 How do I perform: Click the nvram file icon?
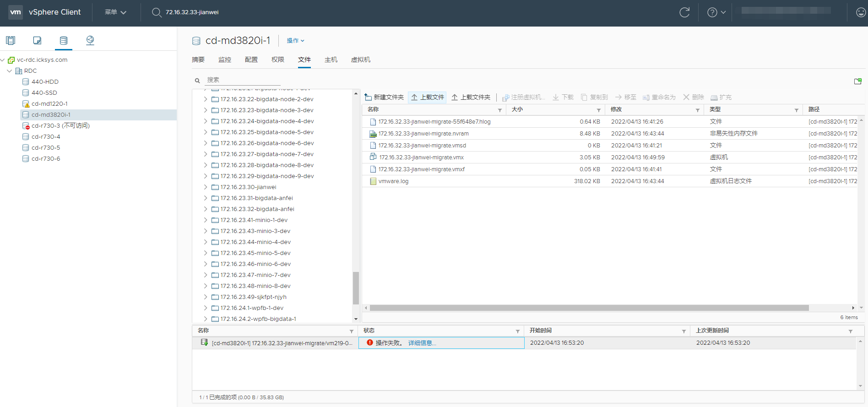[x=373, y=134]
